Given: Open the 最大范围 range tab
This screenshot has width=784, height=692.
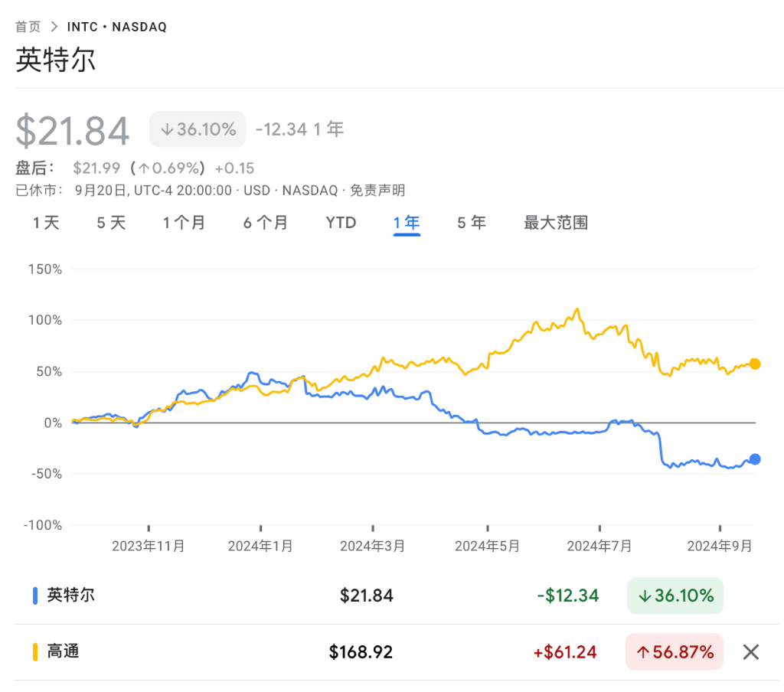Looking at the screenshot, I should pyautogui.click(x=556, y=223).
